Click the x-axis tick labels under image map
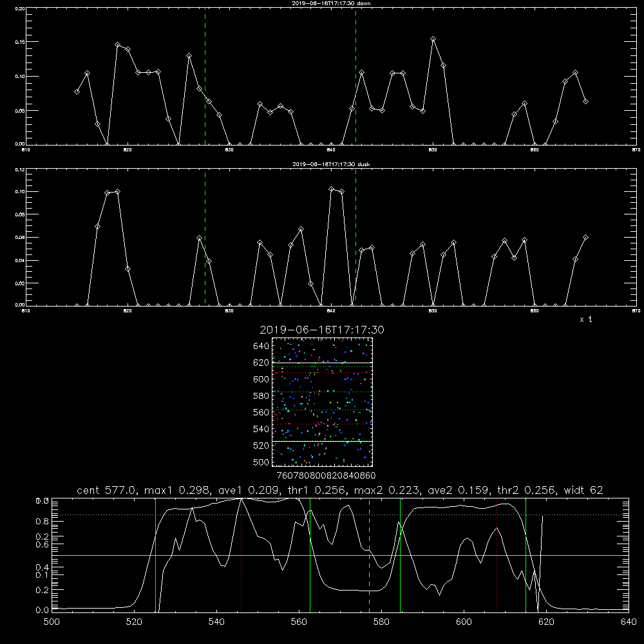Screen dimensions: 644x644 point(326,475)
